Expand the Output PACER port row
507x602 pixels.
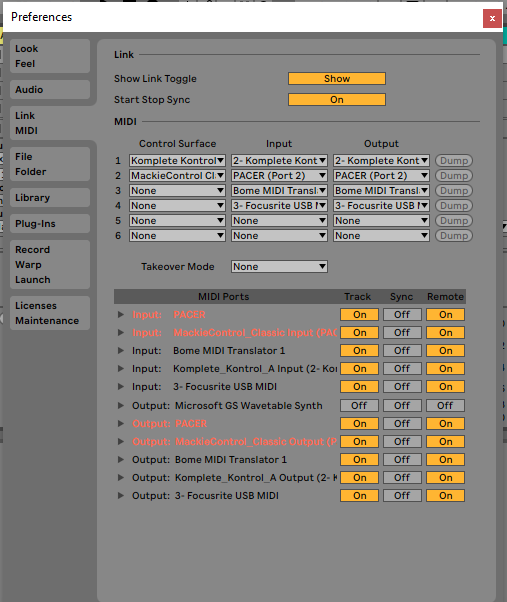[121, 423]
